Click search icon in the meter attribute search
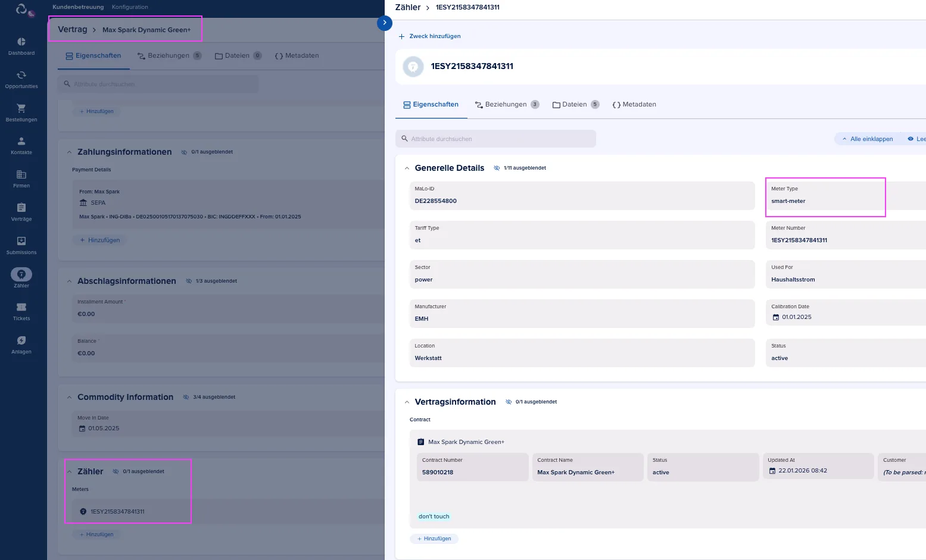Viewport: 926px width, 560px height. (x=404, y=139)
